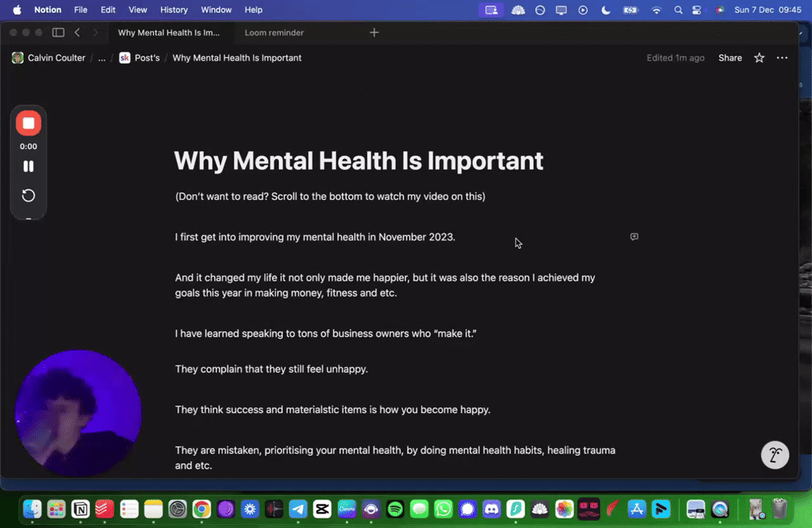Open the page options ellipsis menu
Image resolution: width=812 pixels, height=528 pixels.
coord(782,57)
